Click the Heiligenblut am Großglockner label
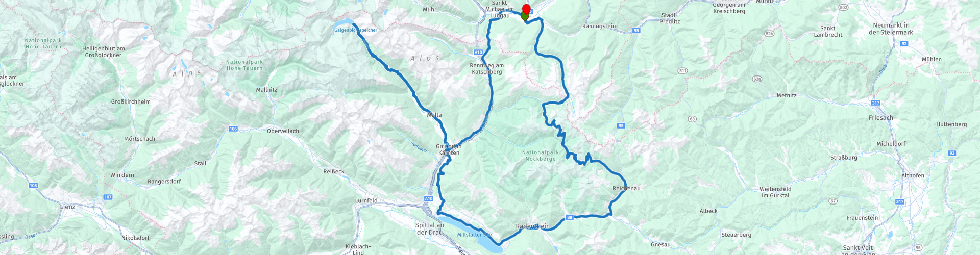The image size is (980, 255). tap(104, 52)
